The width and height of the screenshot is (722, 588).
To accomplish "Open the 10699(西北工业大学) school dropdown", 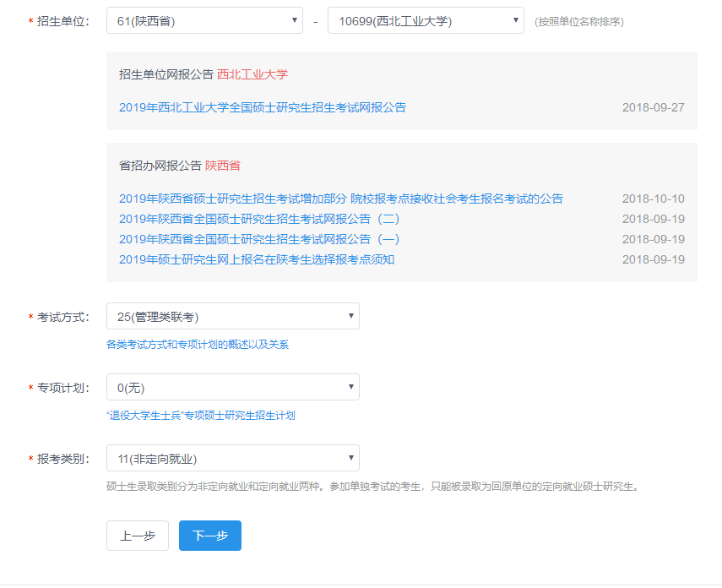I will point(426,21).
